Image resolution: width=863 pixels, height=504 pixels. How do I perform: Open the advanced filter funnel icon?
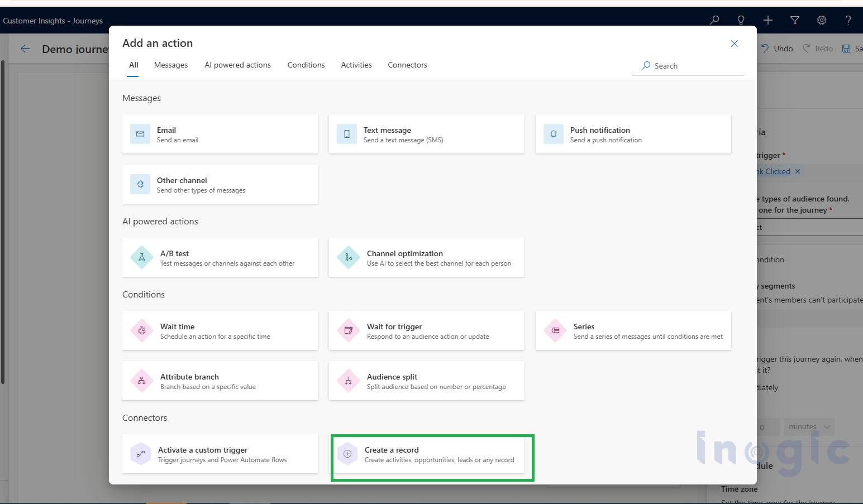point(795,20)
